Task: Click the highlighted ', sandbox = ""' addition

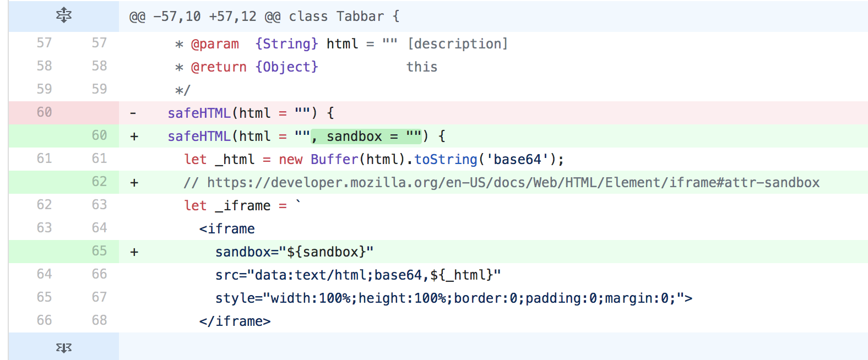Action: [x=367, y=136]
